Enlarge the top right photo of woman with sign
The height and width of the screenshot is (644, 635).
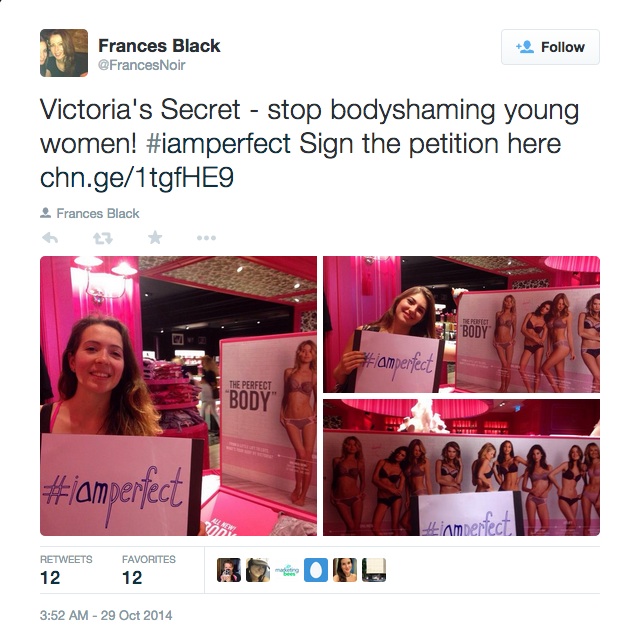pyautogui.click(x=461, y=324)
